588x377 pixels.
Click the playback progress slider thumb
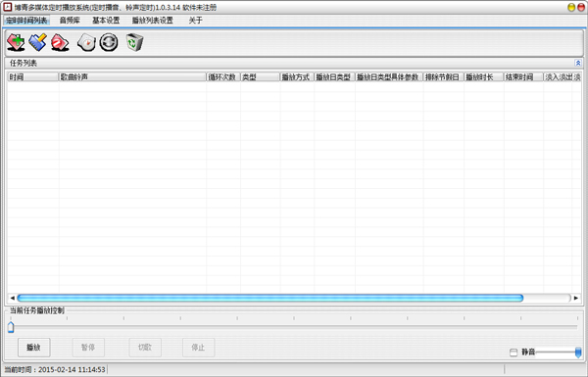pyautogui.click(x=11, y=327)
